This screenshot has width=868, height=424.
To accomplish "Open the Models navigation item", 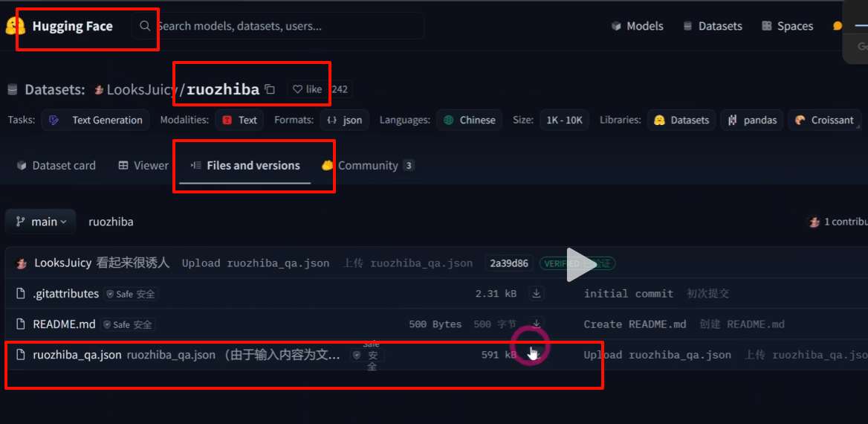I will (x=637, y=26).
